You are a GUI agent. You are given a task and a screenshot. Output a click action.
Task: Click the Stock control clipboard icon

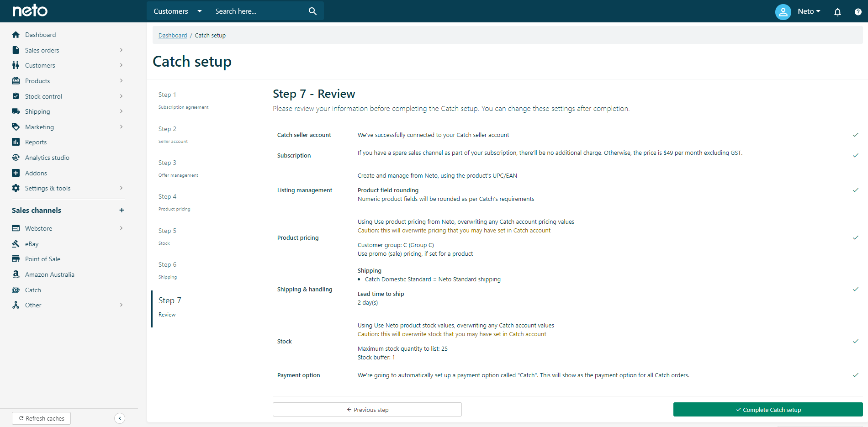[16, 96]
